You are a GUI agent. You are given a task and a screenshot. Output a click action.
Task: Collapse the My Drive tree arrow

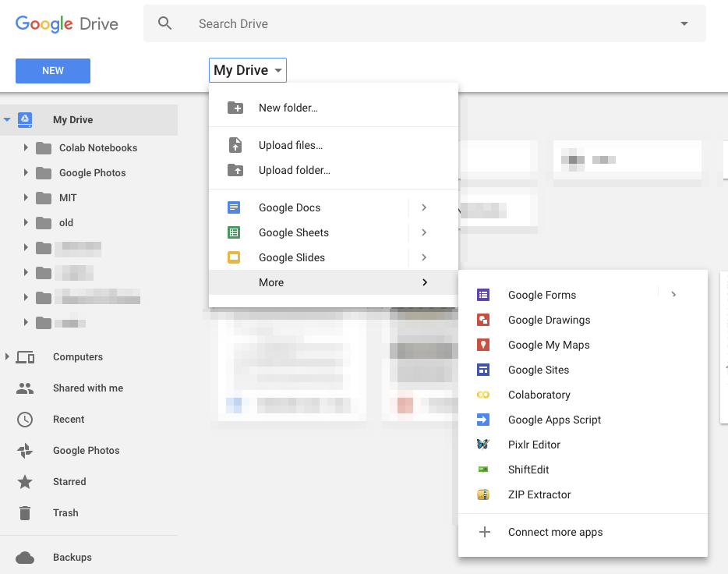click(7, 120)
